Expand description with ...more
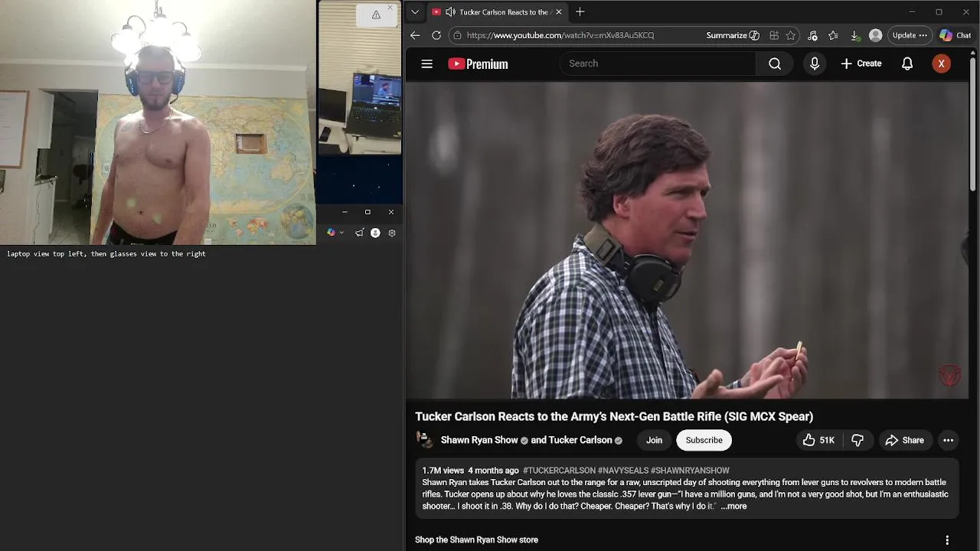The image size is (980, 551). 733,506
